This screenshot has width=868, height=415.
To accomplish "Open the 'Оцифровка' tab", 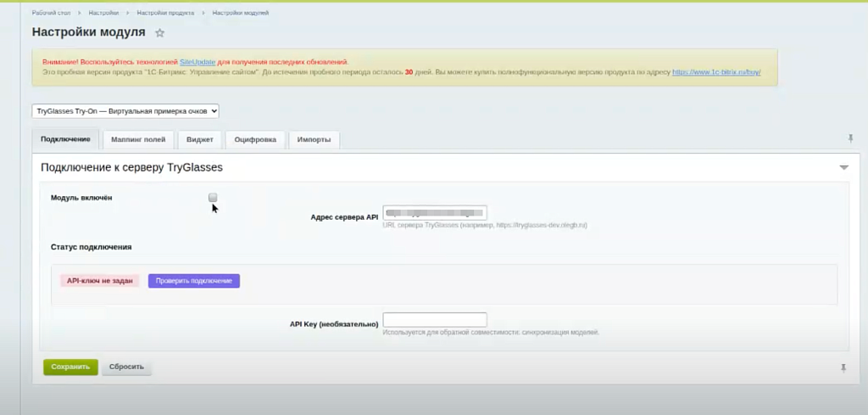I will [255, 140].
